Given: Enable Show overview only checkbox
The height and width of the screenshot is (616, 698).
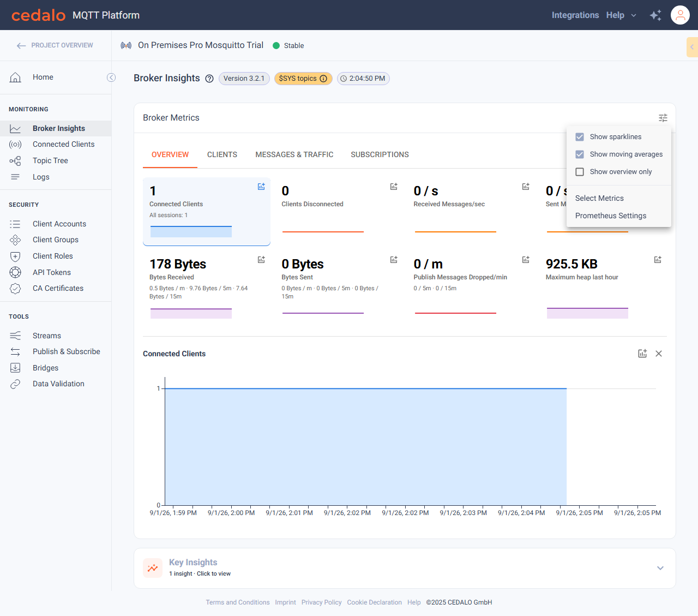Looking at the screenshot, I should tap(580, 172).
